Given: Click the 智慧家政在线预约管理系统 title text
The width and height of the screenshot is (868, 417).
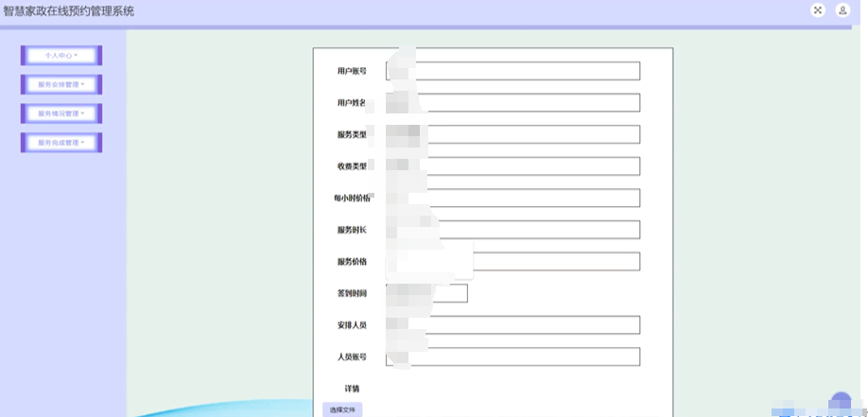Looking at the screenshot, I should click(69, 10).
